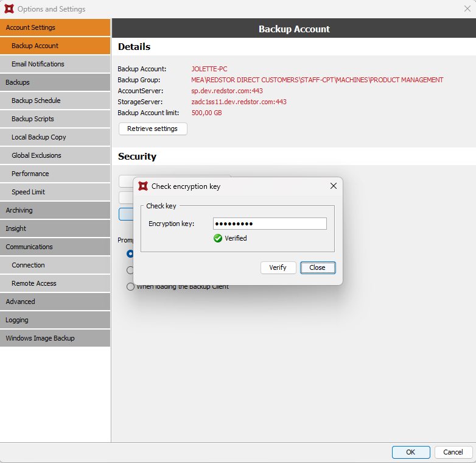Open Connection settings
Viewport: 476px width, 463px height.
pyautogui.click(x=55, y=265)
